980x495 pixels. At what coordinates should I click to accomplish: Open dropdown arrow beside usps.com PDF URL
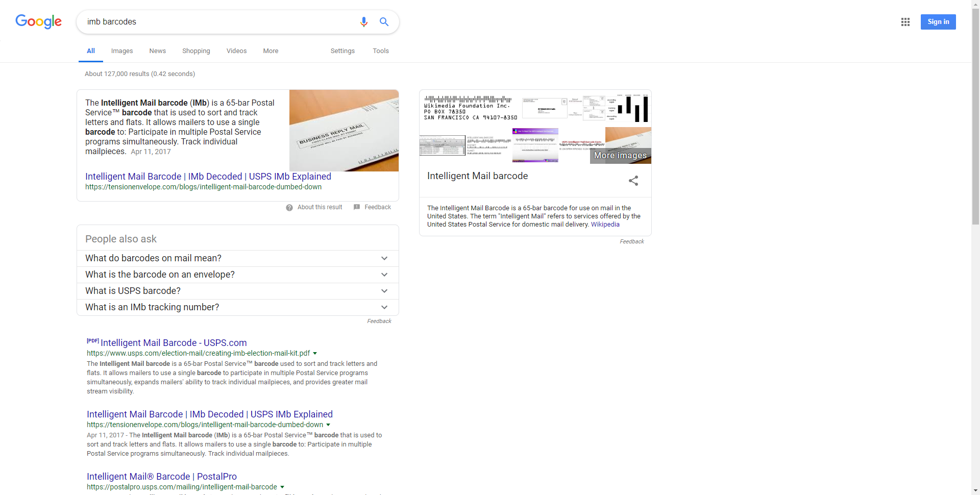click(315, 353)
